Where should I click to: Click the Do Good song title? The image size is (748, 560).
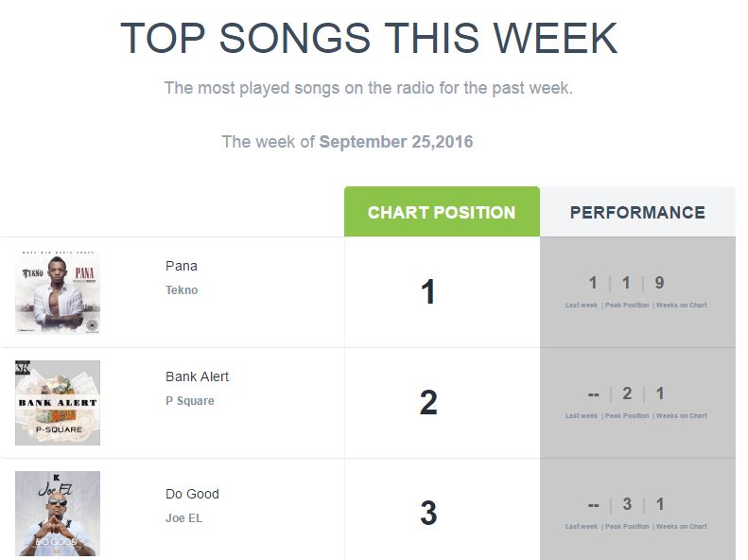tap(192, 494)
